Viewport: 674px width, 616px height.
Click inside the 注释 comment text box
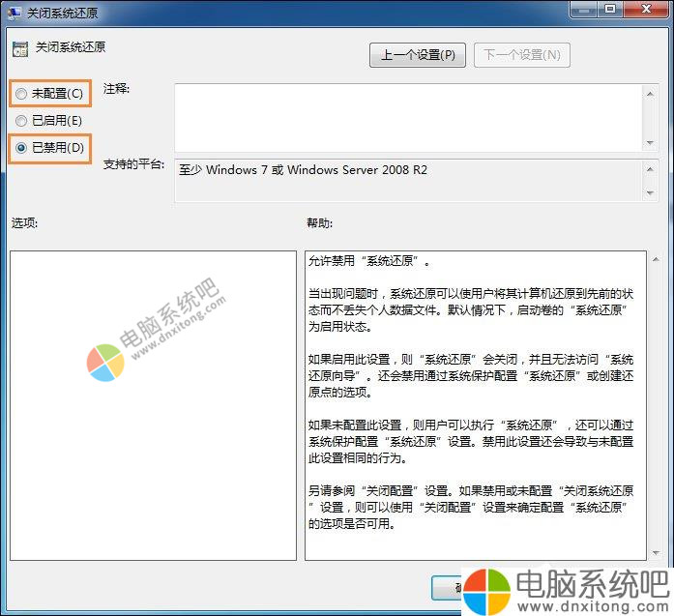click(x=406, y=116)
